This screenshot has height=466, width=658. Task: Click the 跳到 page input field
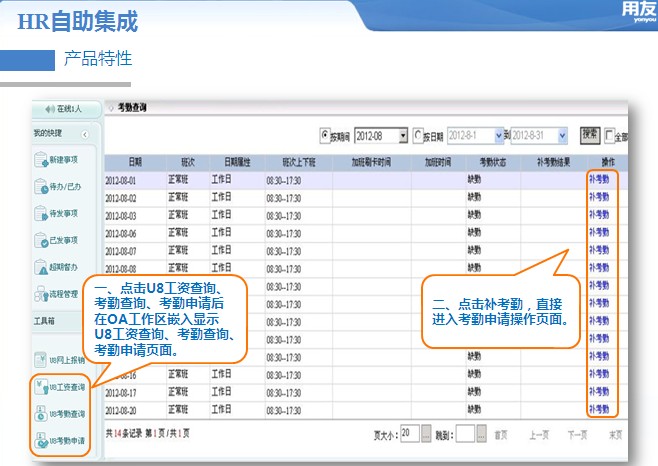click(465, 434)
